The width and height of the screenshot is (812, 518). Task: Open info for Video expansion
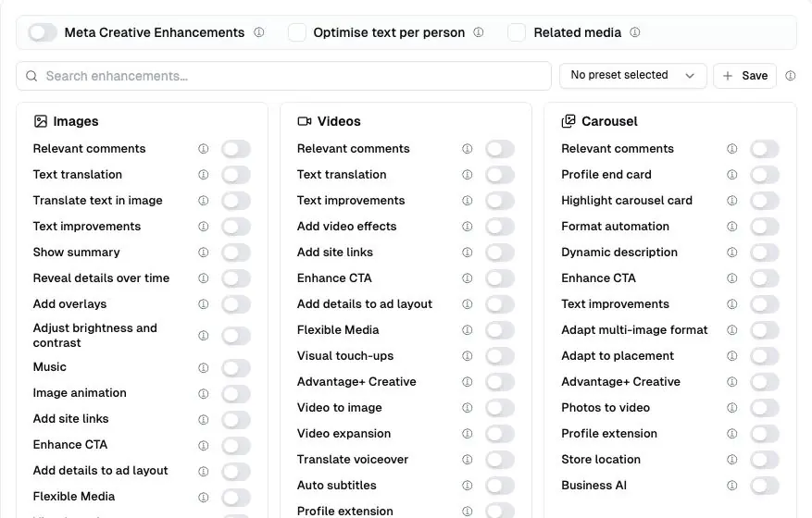[x=467, y=433]
